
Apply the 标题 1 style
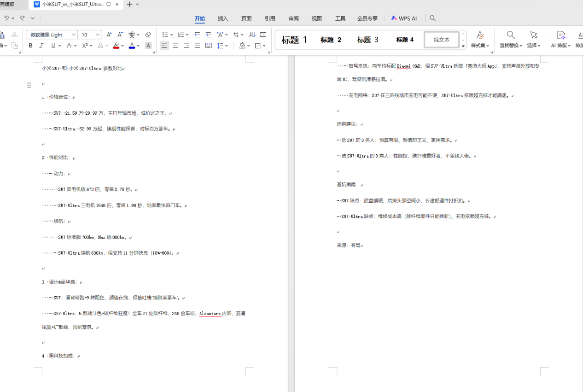(294, 40)
